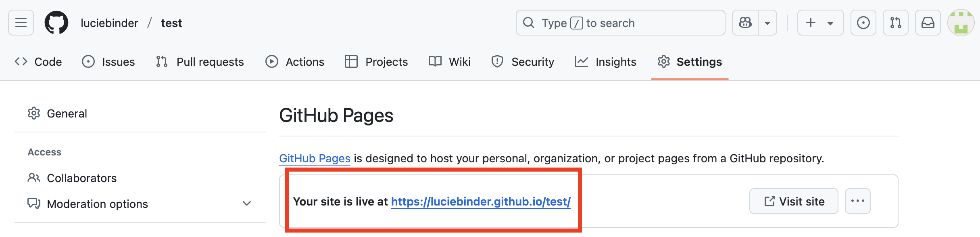Open the GitHub home logo
980x237 pixels.
56,23
